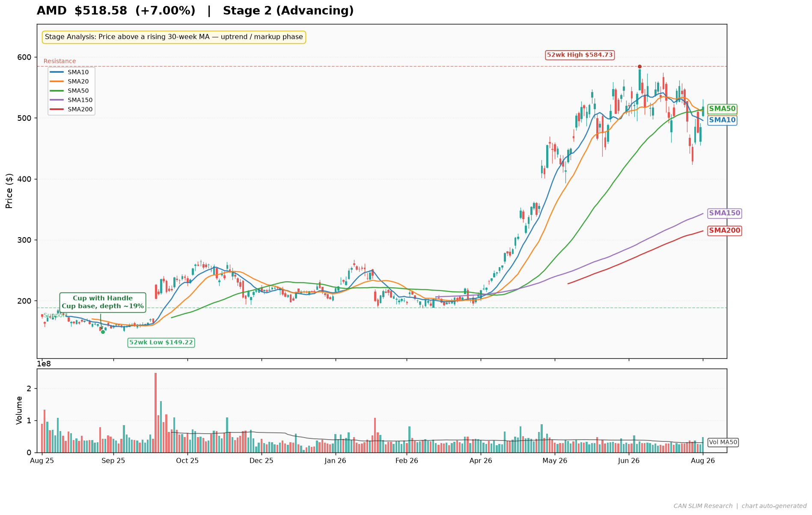Viewport: 812px width, 515px height.
Task: Click the red 52-week high marker dot
Action: click(639, 66)
